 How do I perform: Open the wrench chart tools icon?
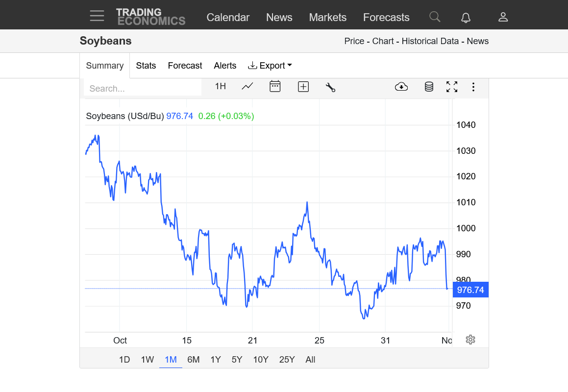pos(330,87)
